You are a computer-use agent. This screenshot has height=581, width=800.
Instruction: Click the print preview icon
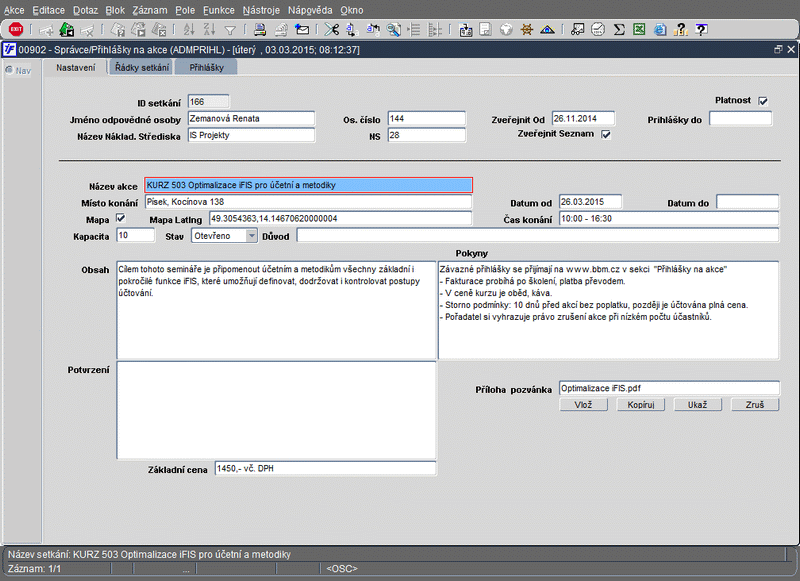point(281,30)
